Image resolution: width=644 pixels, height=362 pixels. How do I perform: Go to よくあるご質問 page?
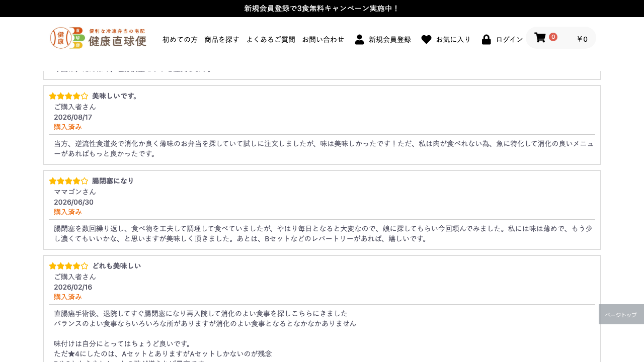pos(271,39)
